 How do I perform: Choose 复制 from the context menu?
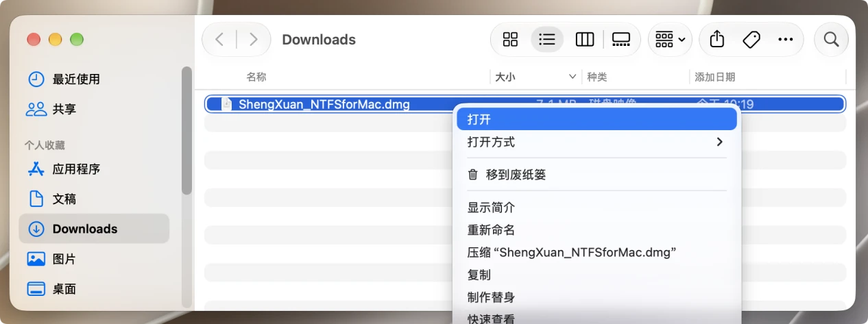[596, 275]
